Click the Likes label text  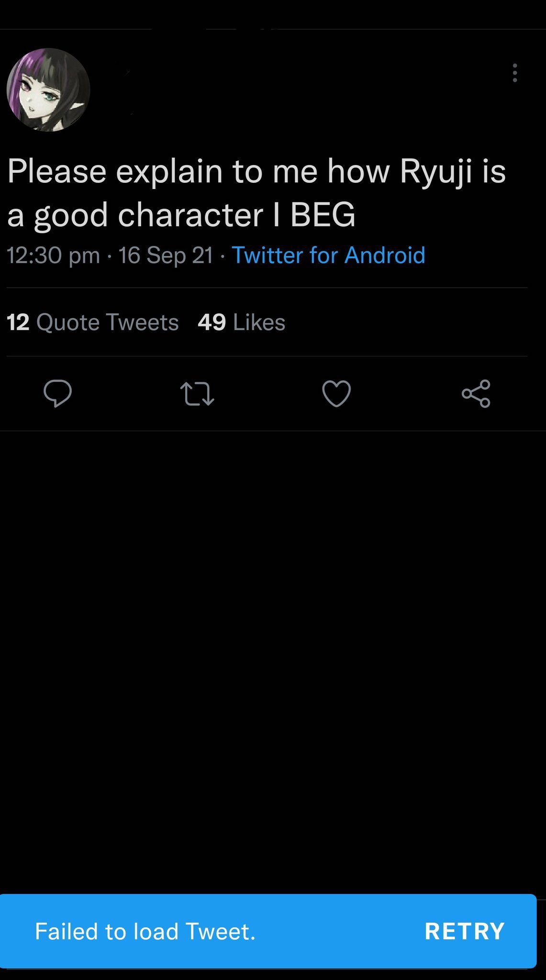[x=259, y=322]
